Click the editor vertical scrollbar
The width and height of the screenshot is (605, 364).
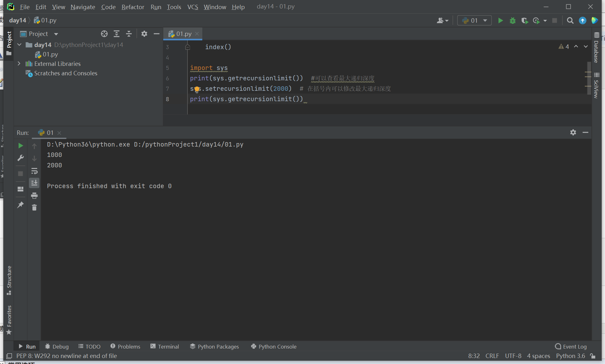coord(589,78)
